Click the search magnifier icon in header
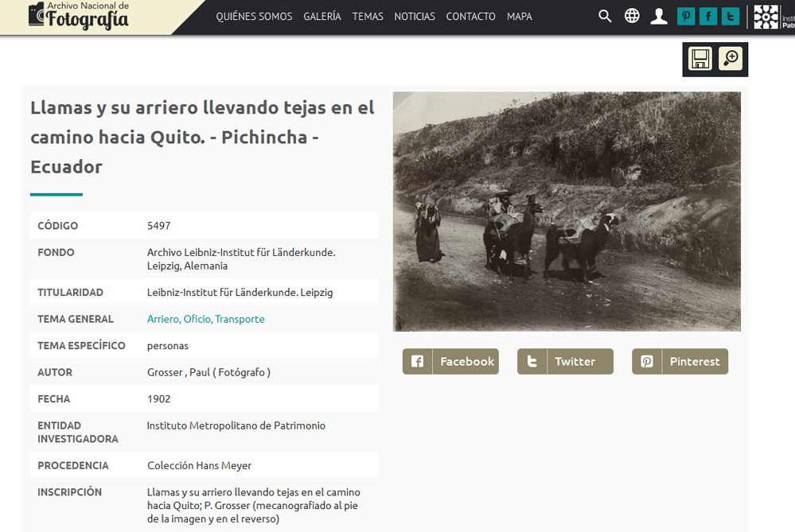795x532 pixels. [x=605, y=16]
